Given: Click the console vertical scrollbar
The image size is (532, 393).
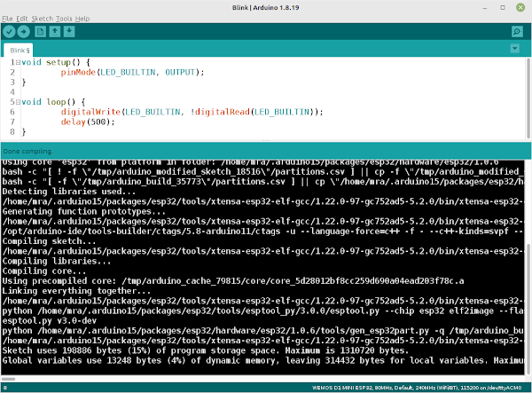Looking at the screenshot, I should [528, 309].
